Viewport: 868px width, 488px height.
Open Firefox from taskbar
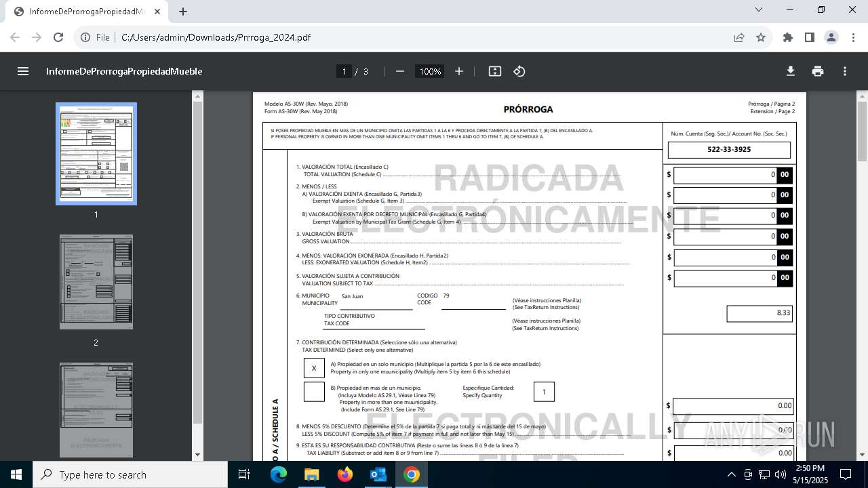(345, 474)
